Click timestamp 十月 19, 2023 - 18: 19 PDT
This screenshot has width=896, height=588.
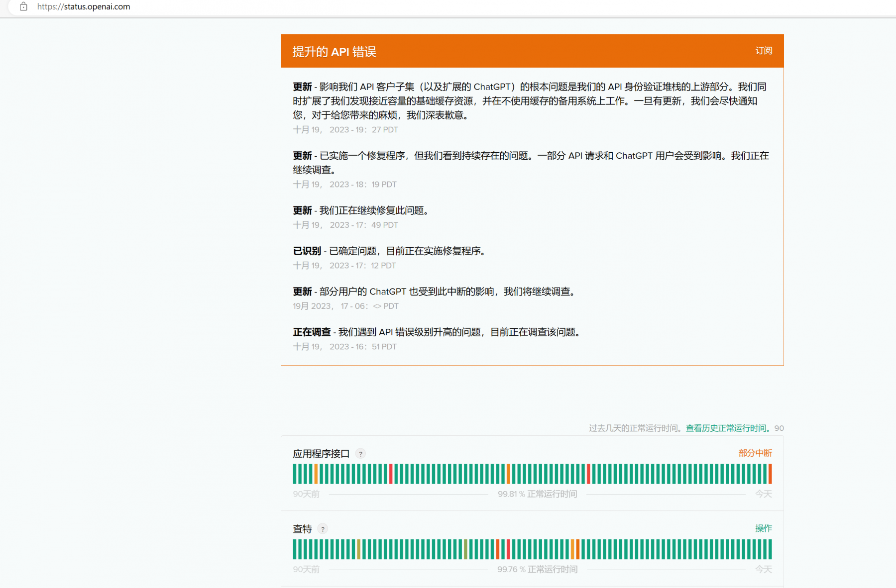[x=345, y=185]
